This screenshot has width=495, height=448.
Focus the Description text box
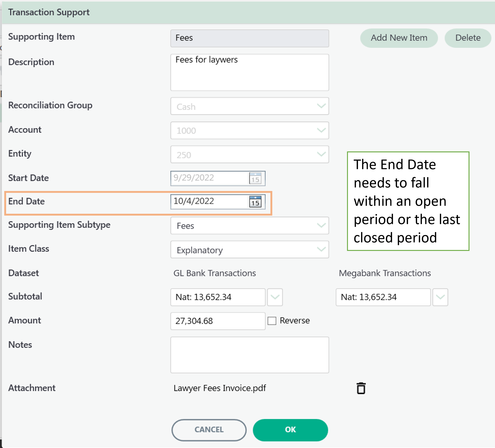(x=250, y=72)
